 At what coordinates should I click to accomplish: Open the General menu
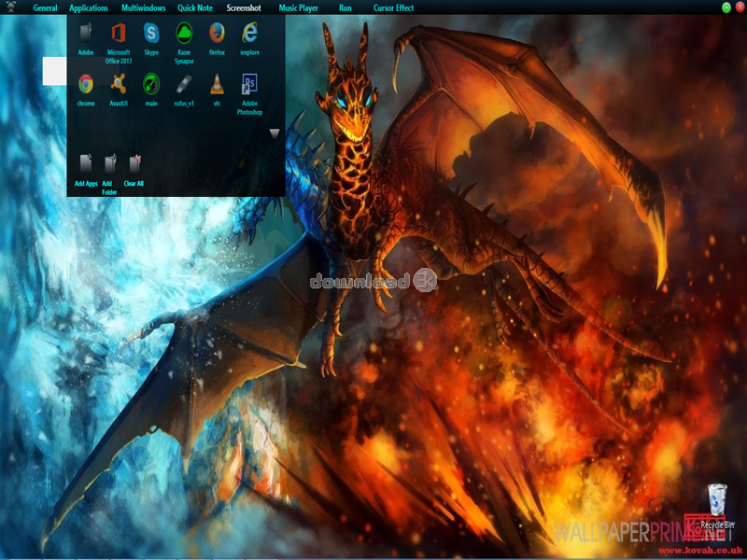[x=45, y=7]
